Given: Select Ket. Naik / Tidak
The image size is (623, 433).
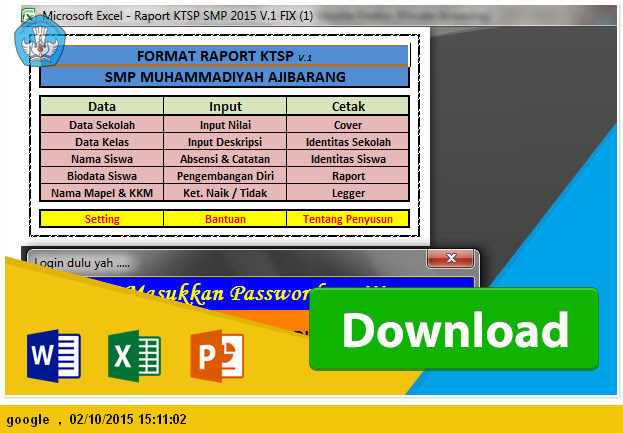Looking at the screenshot, I should pyautogui.click(x=225, y=193).
